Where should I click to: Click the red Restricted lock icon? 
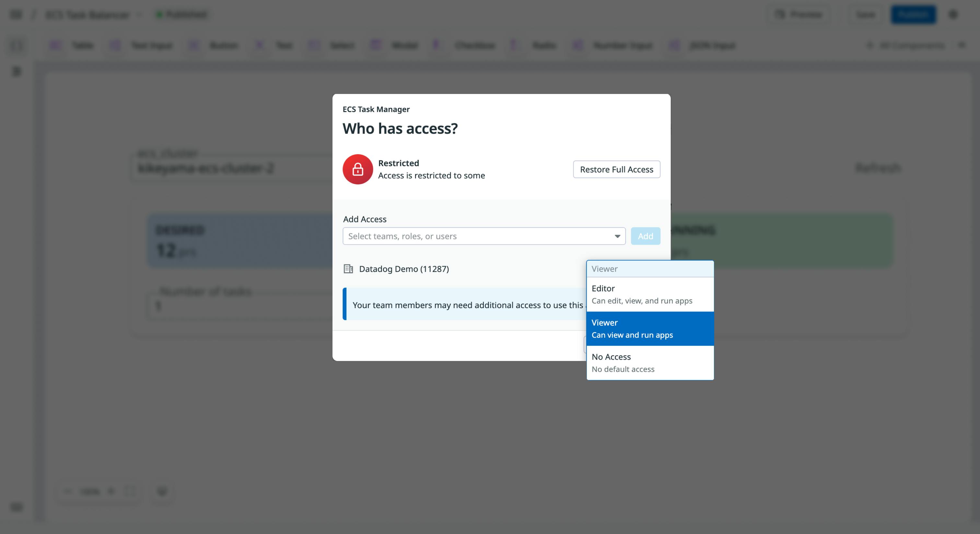[x=357, y=169]
